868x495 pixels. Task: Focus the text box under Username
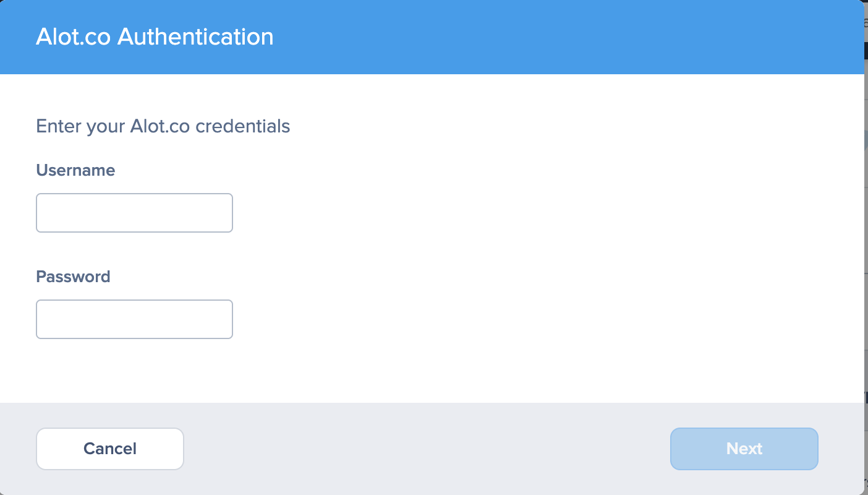point(134,213)
